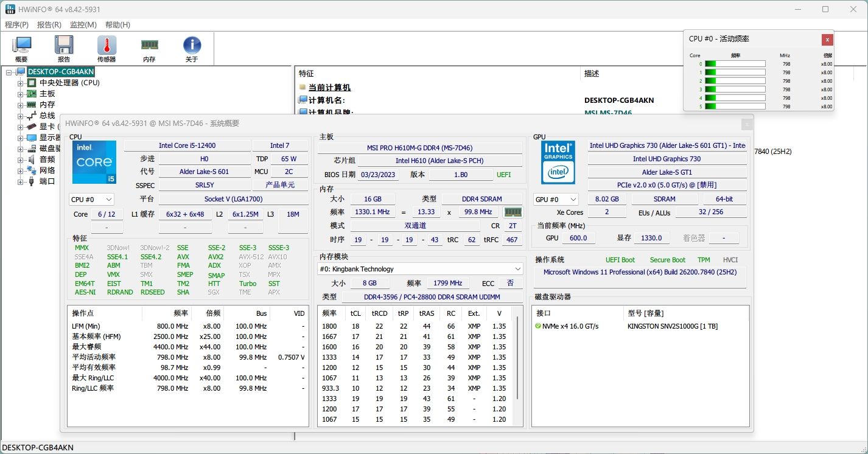This screenshot has height=454, width=868.
Task: Click the Secure Boot label
Action: coord(668,260)
